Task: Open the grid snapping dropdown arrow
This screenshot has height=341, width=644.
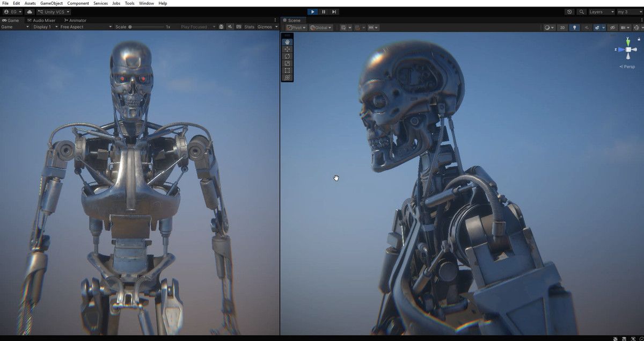Action: pos(350,27)
